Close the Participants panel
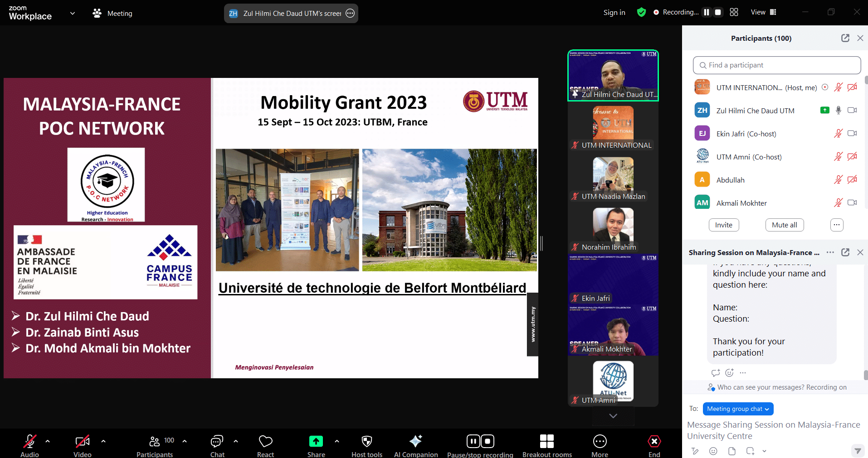 point(860,38)
